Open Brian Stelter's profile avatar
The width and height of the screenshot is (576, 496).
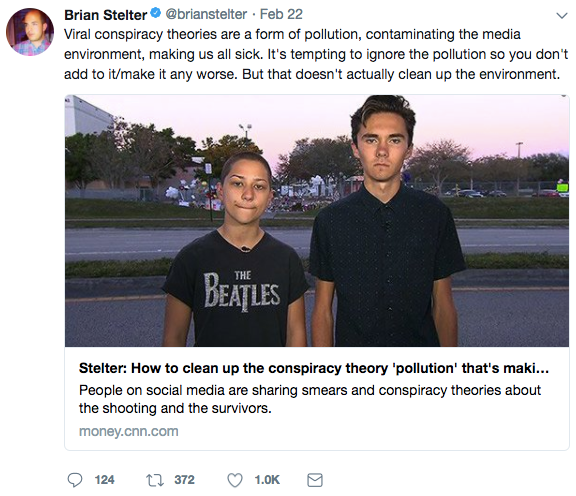pyautogui.click(x=30, y=32)
